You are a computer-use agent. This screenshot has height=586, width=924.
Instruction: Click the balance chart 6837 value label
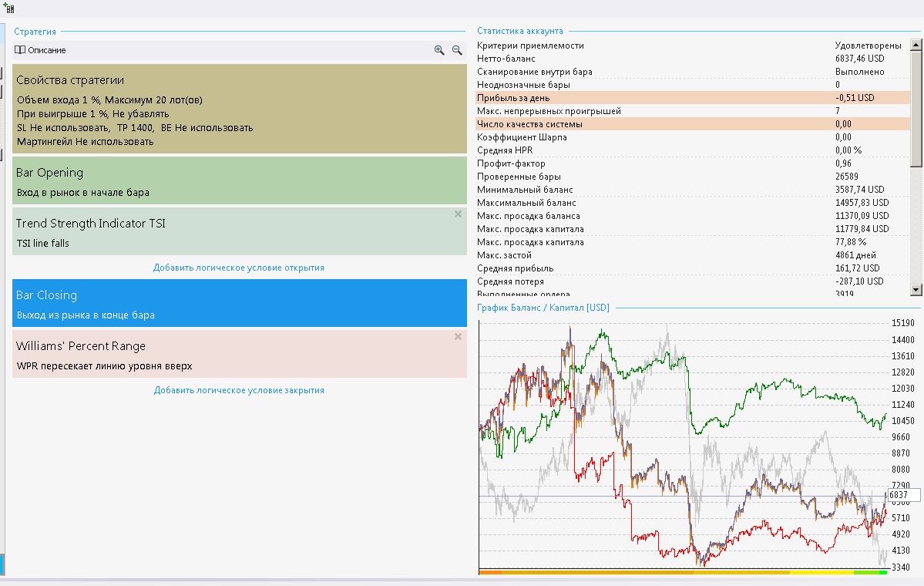tap(903, 494)
